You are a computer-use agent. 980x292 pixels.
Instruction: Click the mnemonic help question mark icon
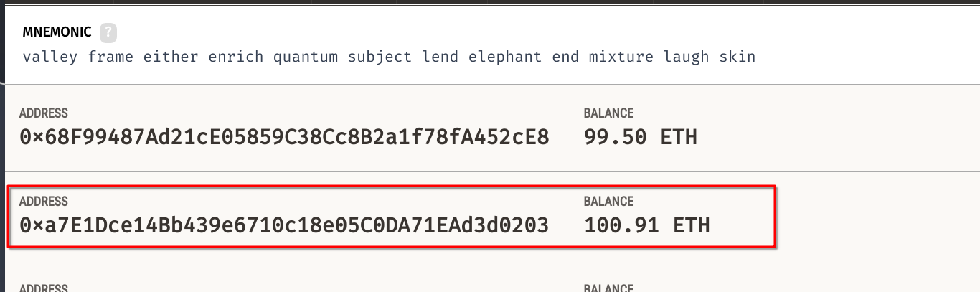108,32
